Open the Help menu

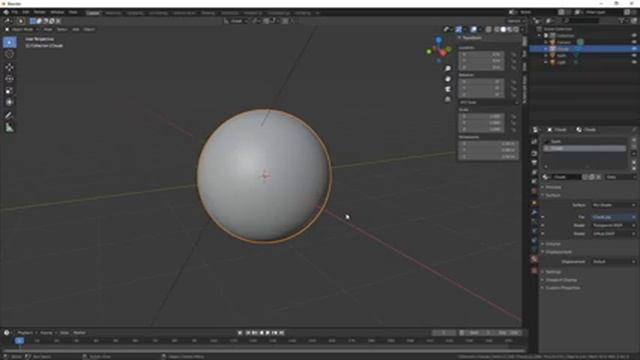[73, 12]
